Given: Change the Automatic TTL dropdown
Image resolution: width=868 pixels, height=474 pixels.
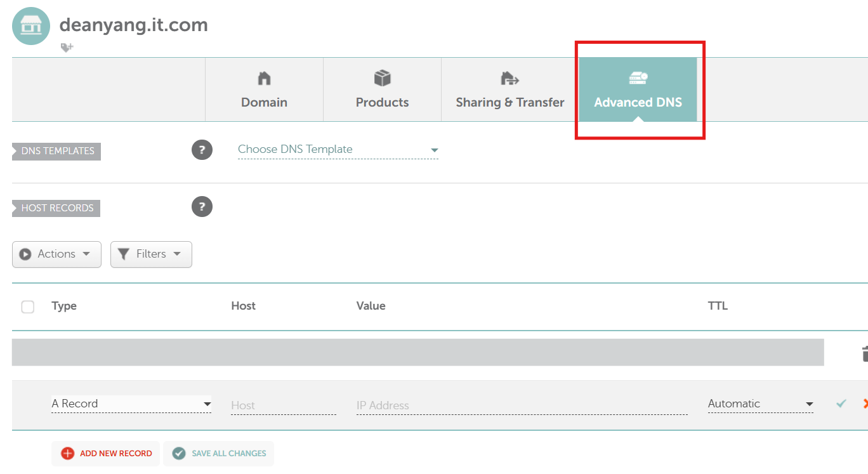Looking at the screenshot, I should [760, 404].
